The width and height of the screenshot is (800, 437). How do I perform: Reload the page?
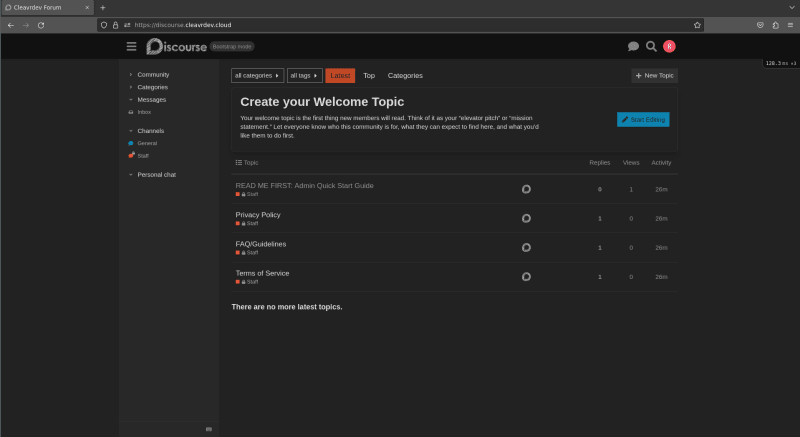[41, 25]
